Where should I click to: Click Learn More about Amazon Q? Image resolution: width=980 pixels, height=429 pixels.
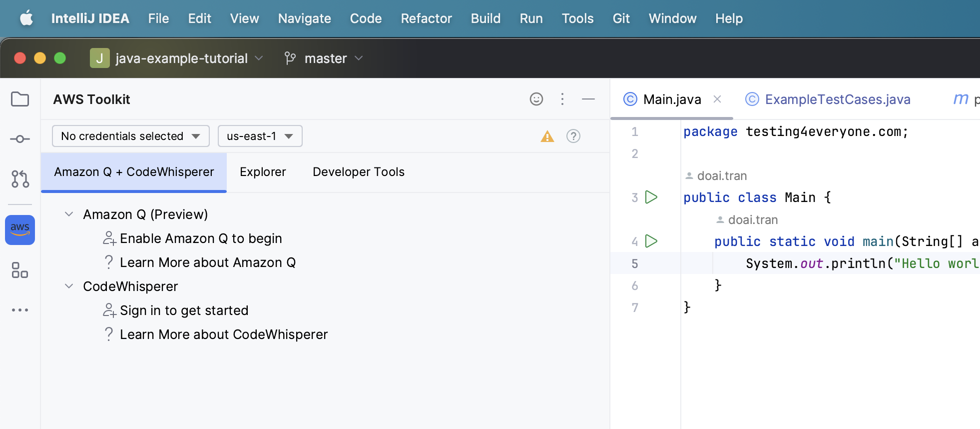coord(208,262)
